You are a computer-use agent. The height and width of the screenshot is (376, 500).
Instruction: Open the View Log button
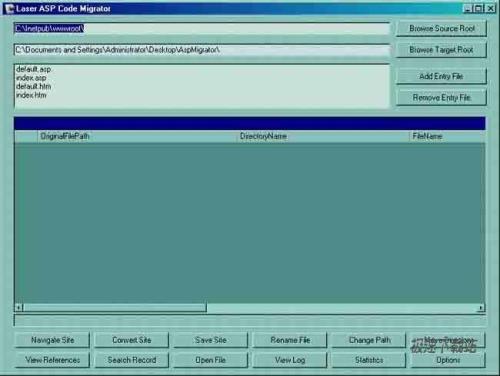pyautogui.click(x=290, y=360)
